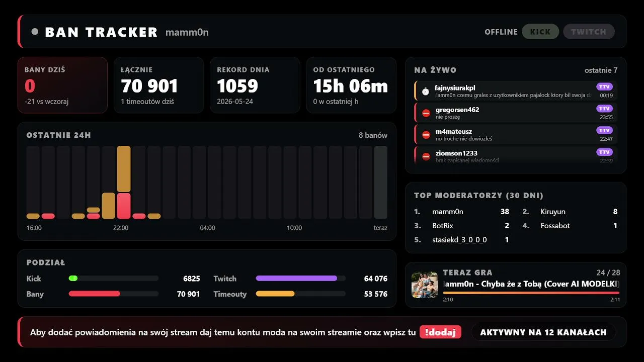Select the ŁĄCZNIE 70 901 stat card
This screenshot has height=362, width=644.
(x=159, y=85)
